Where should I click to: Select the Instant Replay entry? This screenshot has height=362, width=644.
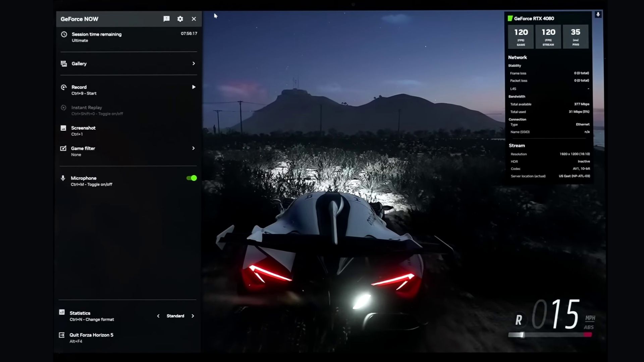click(x=87, y=108)
